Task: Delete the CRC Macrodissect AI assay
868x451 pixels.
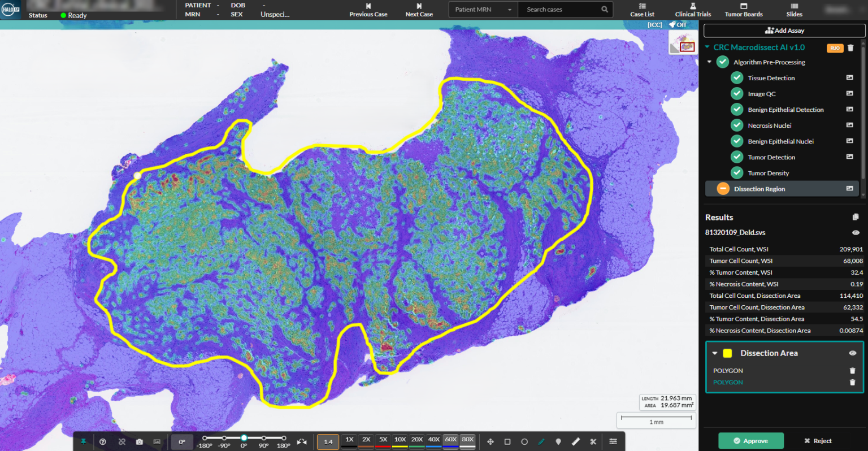Action: pos(851,48)
